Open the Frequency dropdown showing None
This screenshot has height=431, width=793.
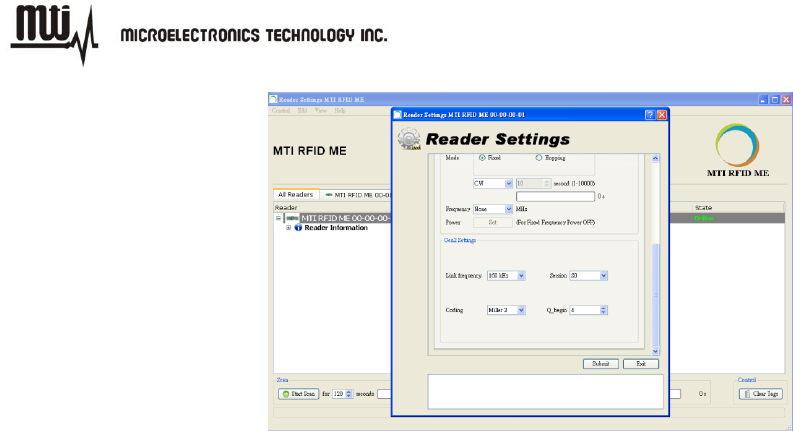(x=493, y=209)
